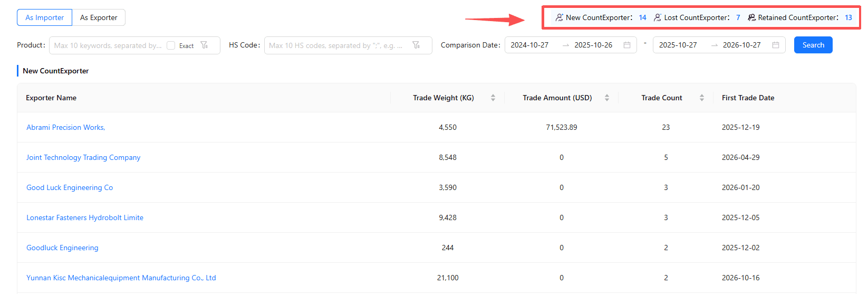Enable the Exact match checkbox
868x294 pixels.
pyautogui.click(x=171, y=45)
